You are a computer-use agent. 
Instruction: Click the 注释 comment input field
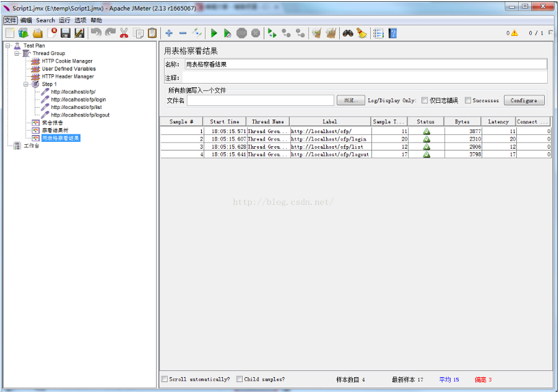pyautogui.click(x=365, y=77)
